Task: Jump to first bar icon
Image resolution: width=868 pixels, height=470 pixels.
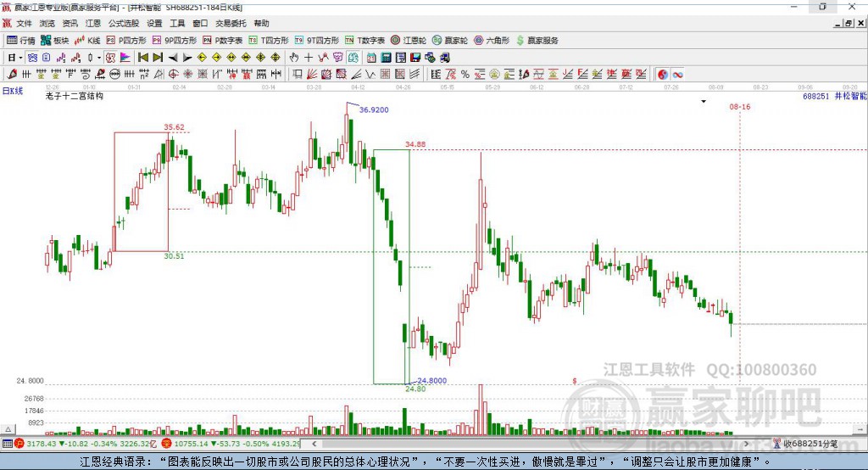Action: (x=142, y=58)
